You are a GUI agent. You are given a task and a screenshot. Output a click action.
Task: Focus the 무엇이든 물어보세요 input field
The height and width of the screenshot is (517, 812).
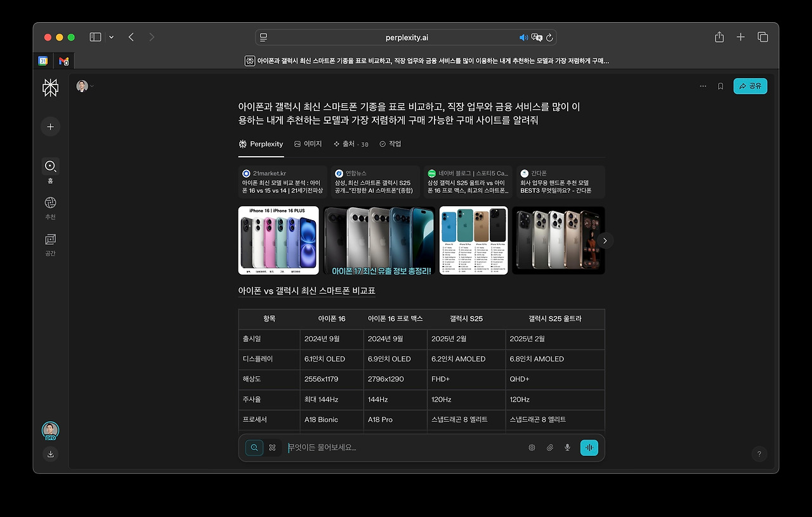(404, 447)
